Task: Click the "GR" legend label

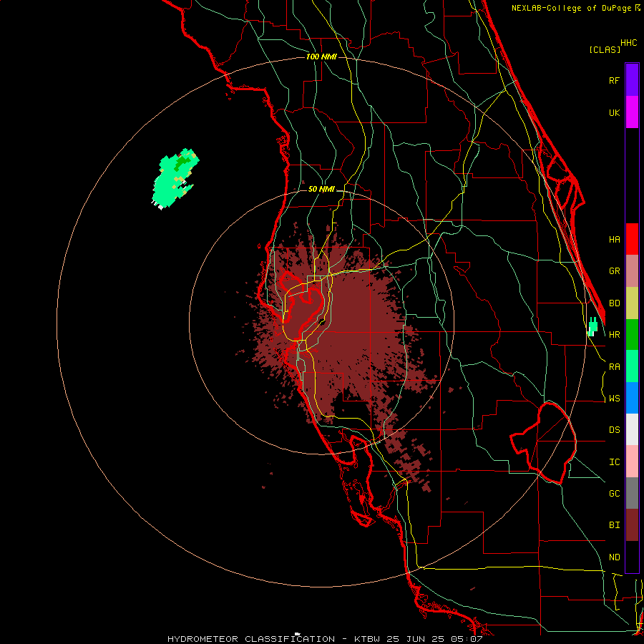Action: coord(614,271)
